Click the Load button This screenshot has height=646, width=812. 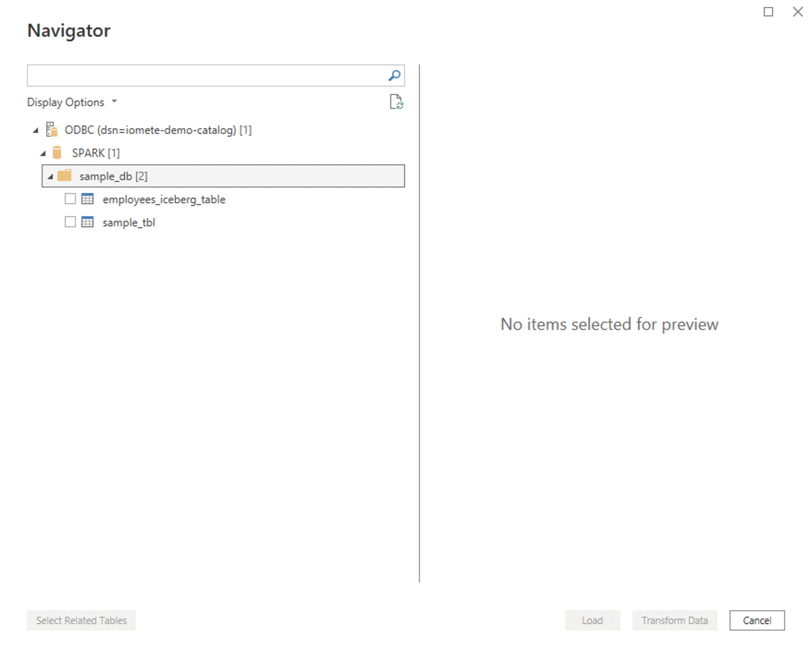pyautogui.click(x=592, y=620)
